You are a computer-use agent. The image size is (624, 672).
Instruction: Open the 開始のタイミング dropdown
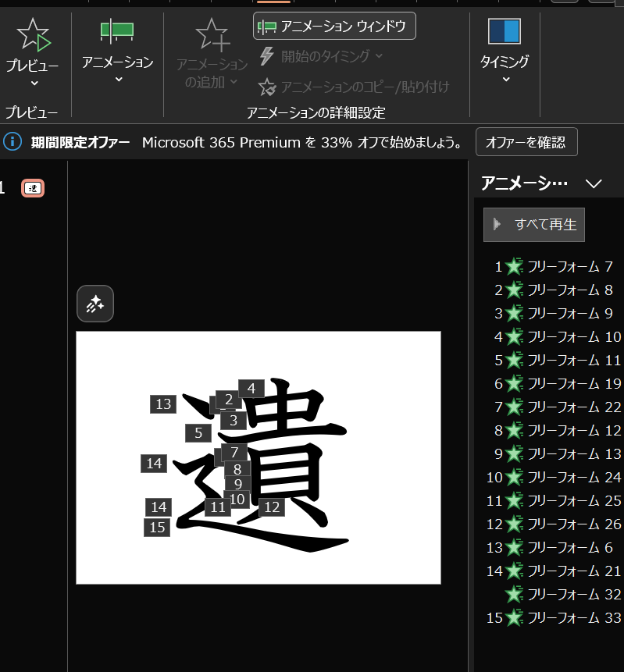[321, 56]
